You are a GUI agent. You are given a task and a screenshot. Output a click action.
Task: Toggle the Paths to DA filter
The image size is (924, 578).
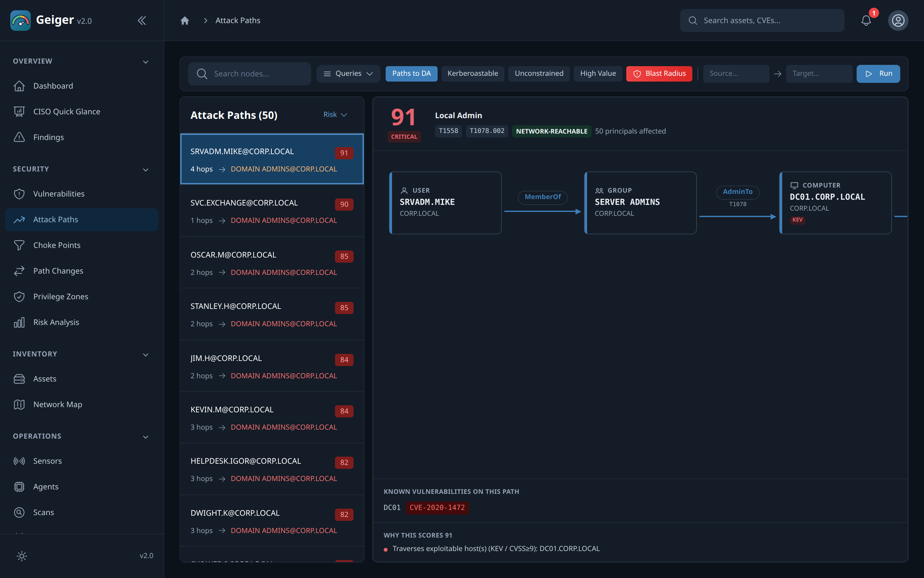(x=411, y=74)
